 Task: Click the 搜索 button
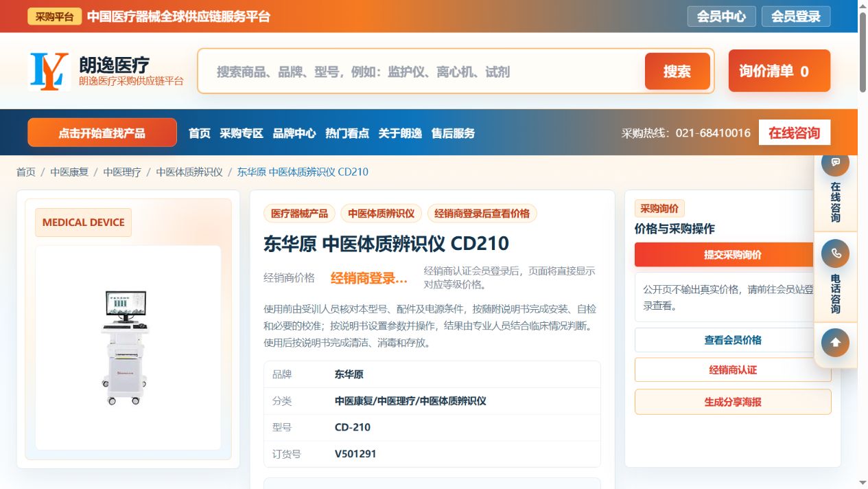(x=677, y=71)
